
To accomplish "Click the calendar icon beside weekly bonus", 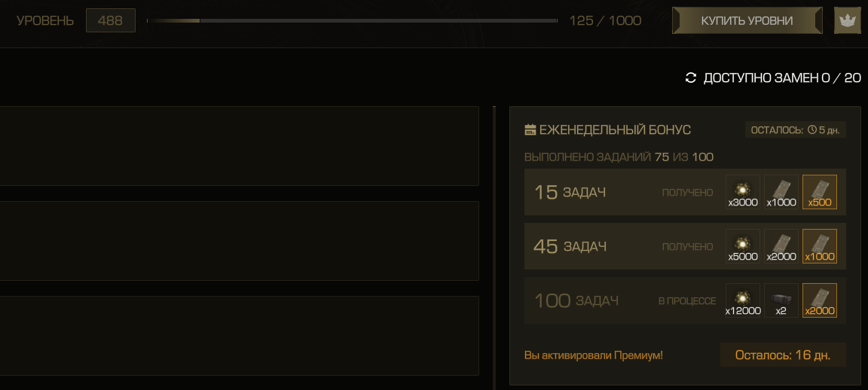I will 530,130.
